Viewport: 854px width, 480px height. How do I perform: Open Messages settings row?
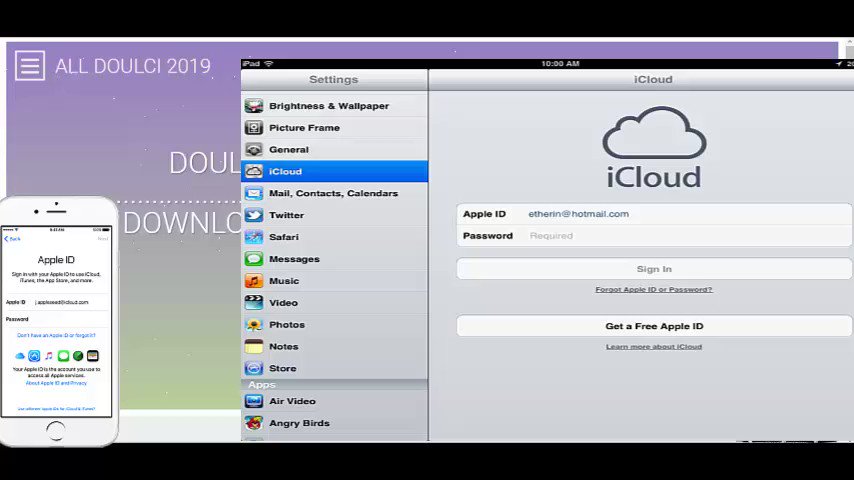334,259
